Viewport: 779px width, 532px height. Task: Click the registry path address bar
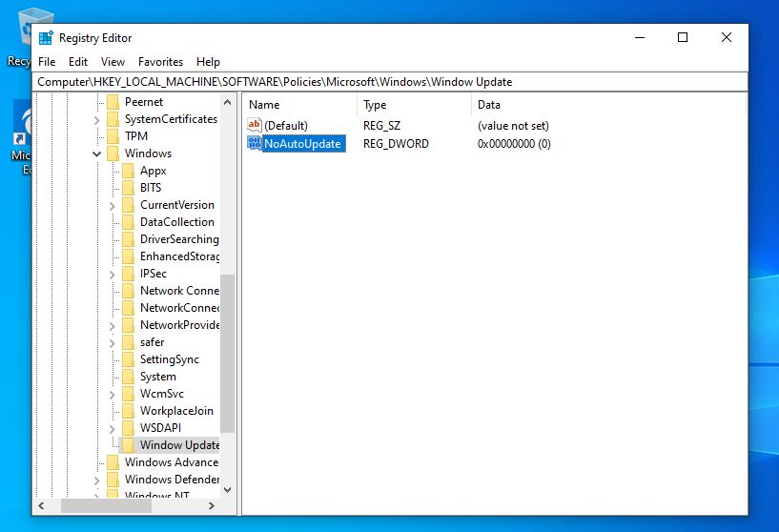390,82
